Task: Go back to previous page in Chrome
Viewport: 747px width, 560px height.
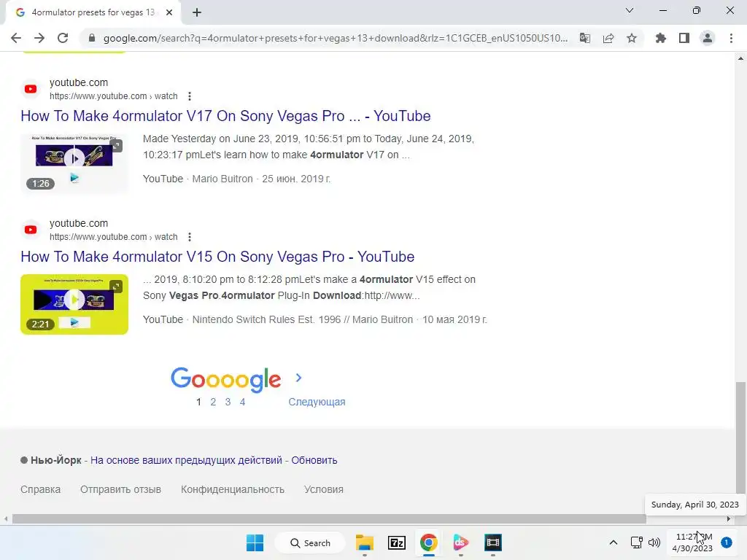Action: [x=16, y=38]
